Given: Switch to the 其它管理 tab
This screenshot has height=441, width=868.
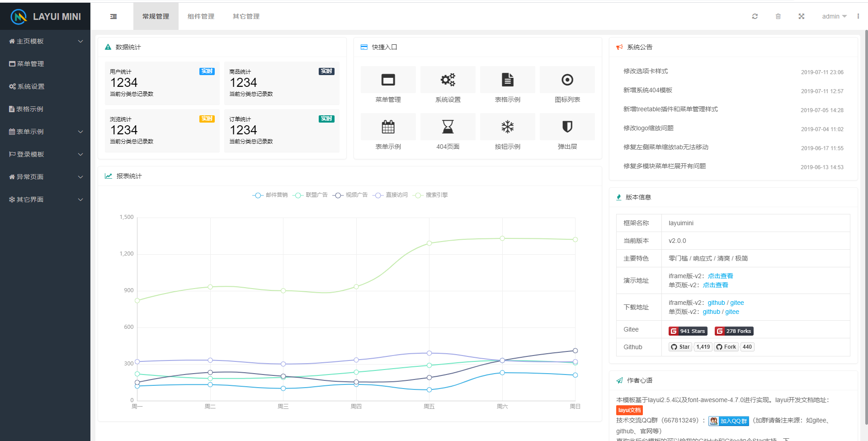Looking at the screenshot, I should point(246,17).
